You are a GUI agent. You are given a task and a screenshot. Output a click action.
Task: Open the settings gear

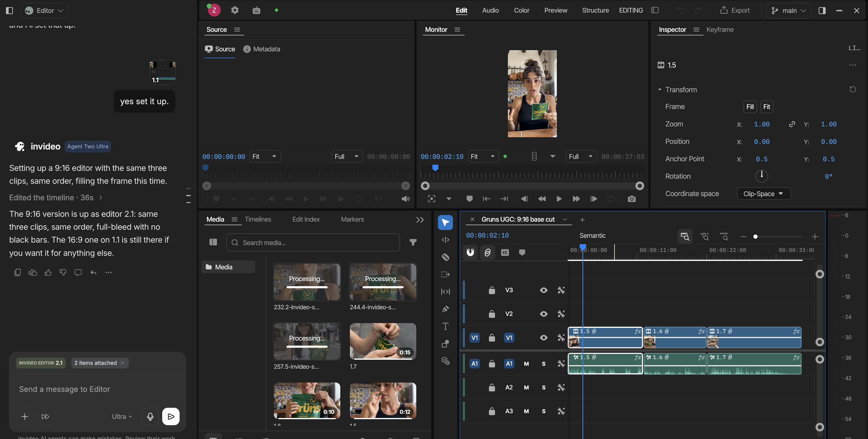(235, 10)
